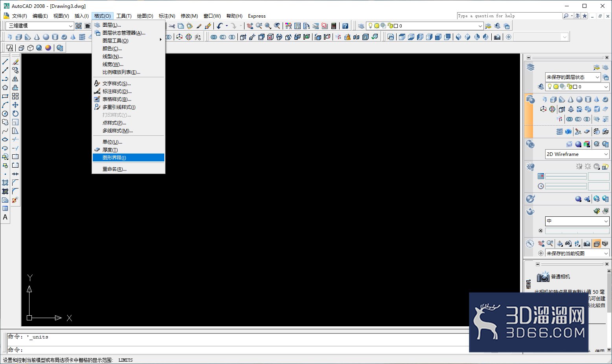Image resolution: width=612 pixels, height=364 pixels.
Task: Open the 文件(F) menu
Action: (19, 16)
